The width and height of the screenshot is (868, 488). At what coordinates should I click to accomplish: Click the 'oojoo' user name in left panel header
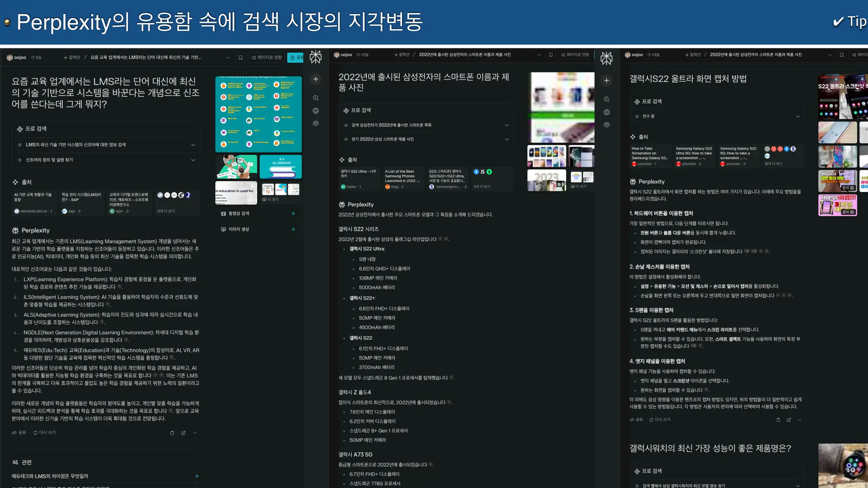pyautogui.click(x=20, y=57)
